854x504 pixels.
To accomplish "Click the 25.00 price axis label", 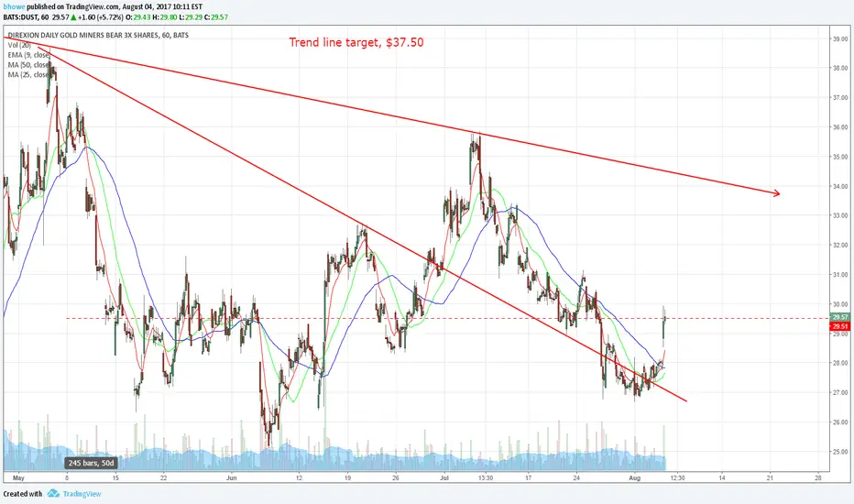I will [840, 451].
